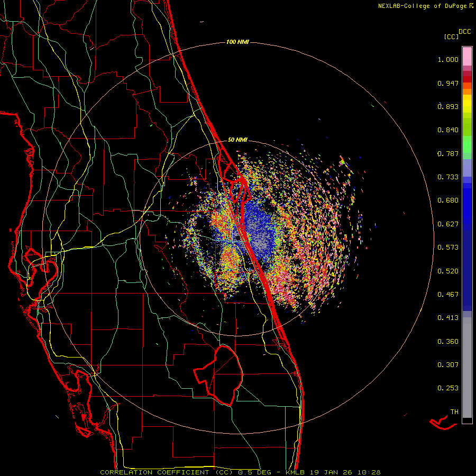
Task: Click the 0.787 value on the color scale
Action: [x=448, y=153]
